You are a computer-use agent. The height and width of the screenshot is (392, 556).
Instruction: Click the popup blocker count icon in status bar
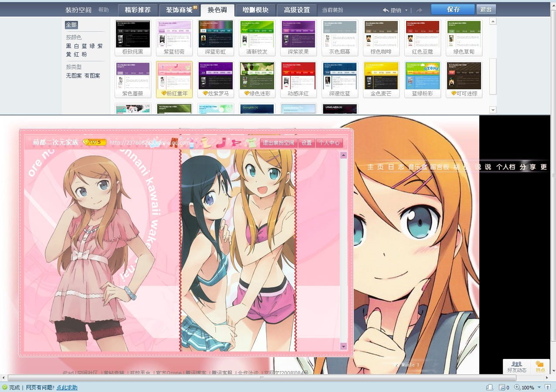coord(502,387)
